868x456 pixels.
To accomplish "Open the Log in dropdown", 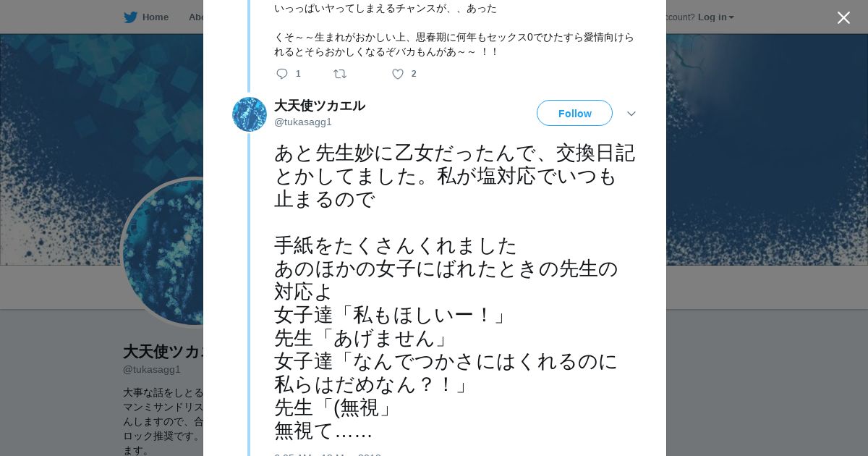I will coord(715,17).
